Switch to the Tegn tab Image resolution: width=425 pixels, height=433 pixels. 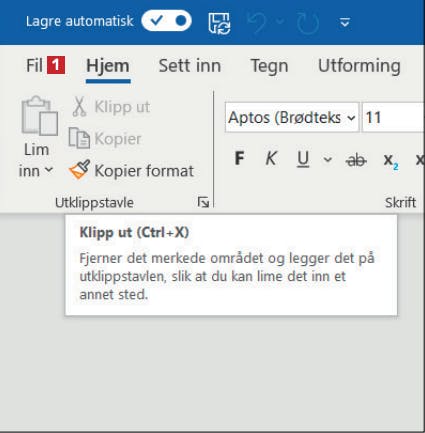[269, 66]
